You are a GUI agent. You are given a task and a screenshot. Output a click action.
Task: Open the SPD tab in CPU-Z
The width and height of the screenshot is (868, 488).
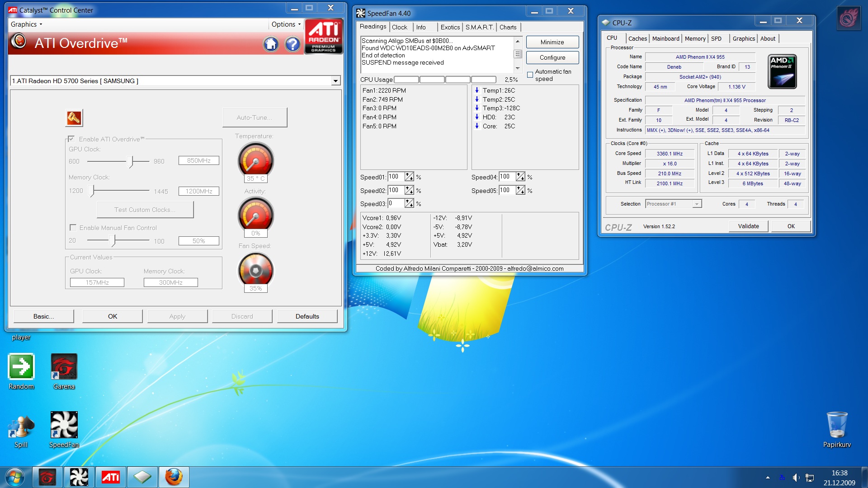(716, 39)
